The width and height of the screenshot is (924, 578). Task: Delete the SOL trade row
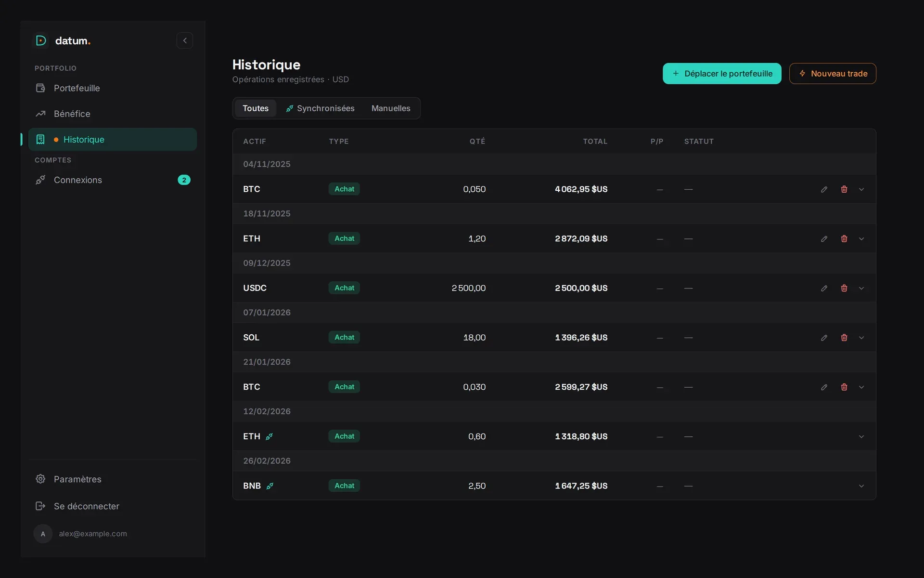tap(844, 338)
